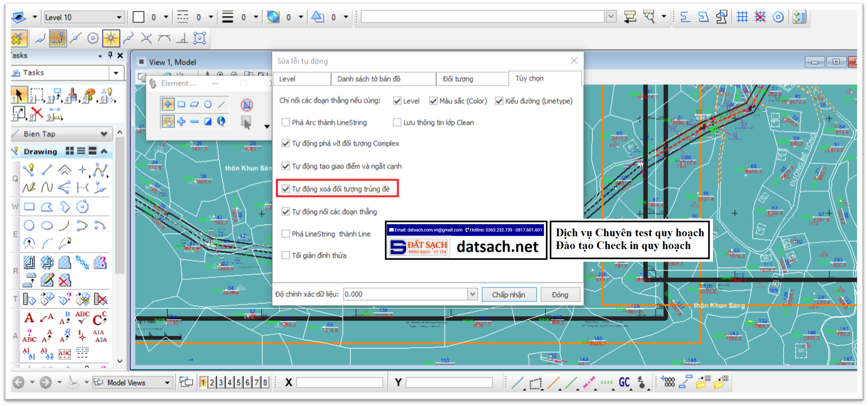Select the Place Block rectangle tool

point(29,207)
